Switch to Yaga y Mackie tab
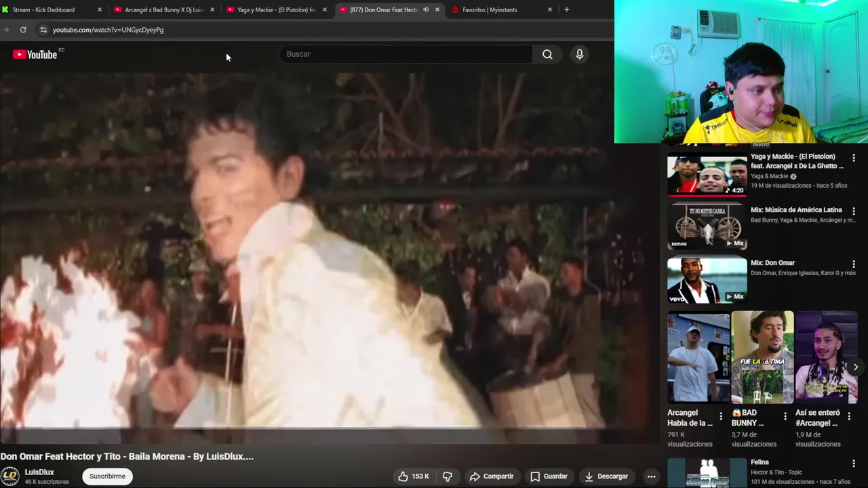Image resolution: width=868 pixels, height=488 pixels. tap(276, 9)
